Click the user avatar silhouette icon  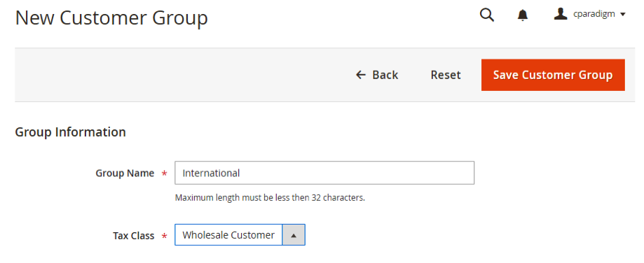(560, 14)
